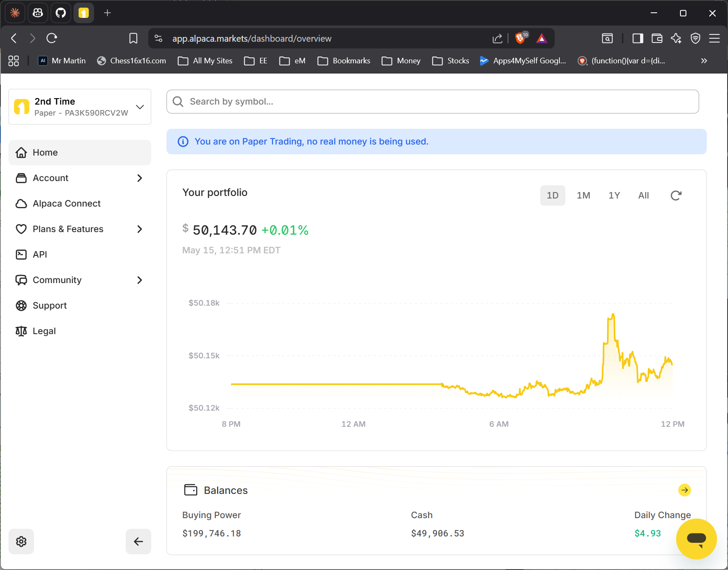
Task: Expand Account submenu chevron
Action: click(140, 178)
